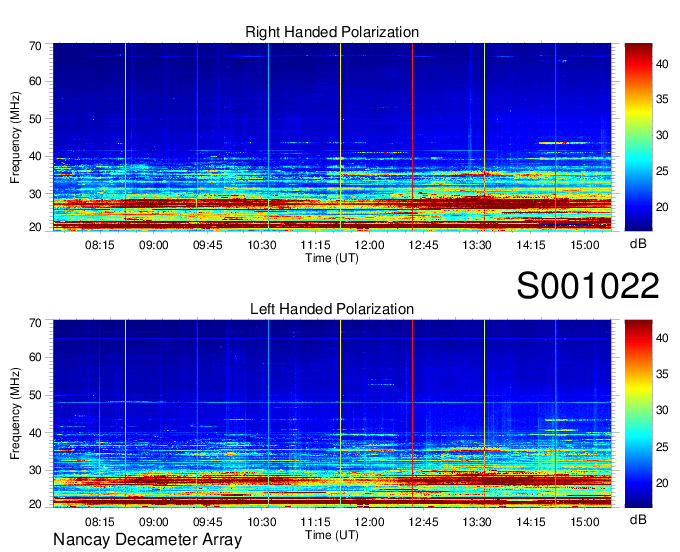The image size is (680, 552).
Task: Click "35" tick on Left Handed colorbar
Action: click(x=662, y=374)
